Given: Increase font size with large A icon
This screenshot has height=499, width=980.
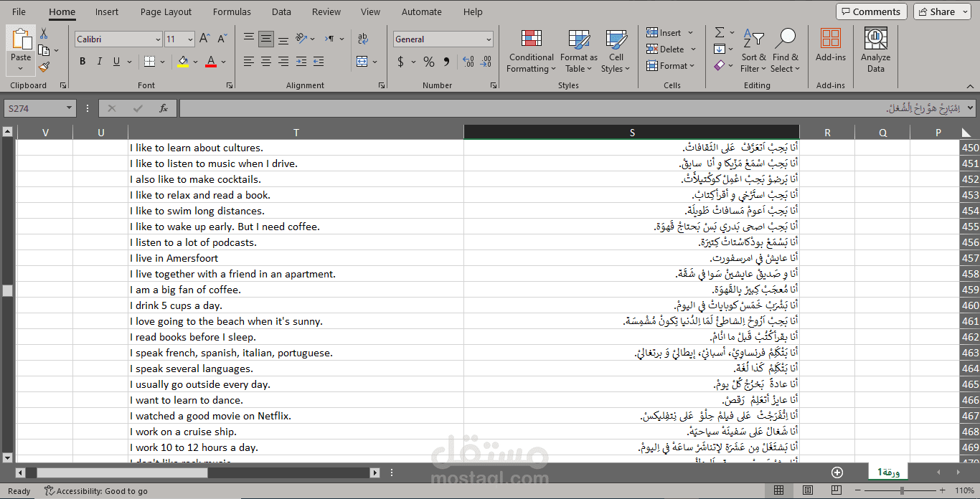Looking at the screenshot, I should pos(205,39).
